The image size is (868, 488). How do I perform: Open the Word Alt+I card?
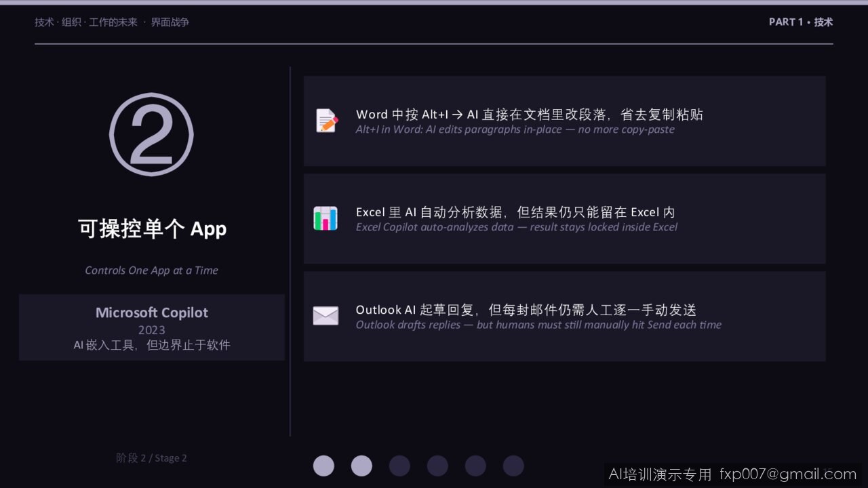point(564,121)
